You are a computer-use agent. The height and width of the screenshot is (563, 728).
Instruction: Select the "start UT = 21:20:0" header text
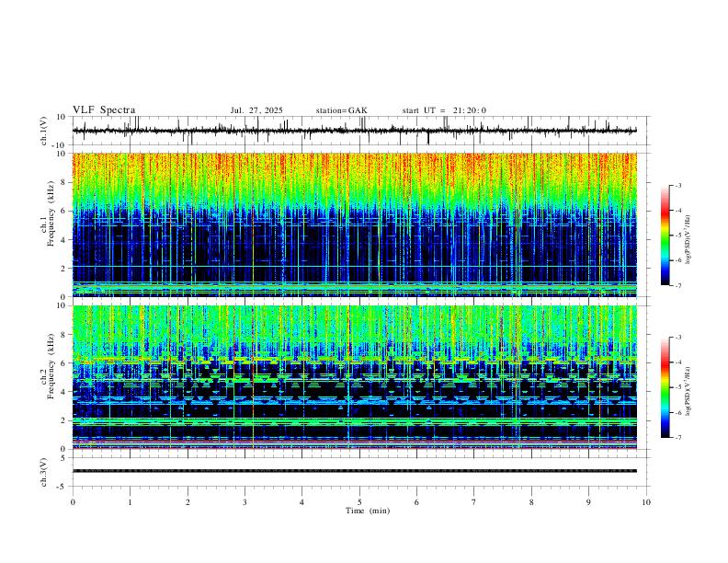(x=444, y=110)
